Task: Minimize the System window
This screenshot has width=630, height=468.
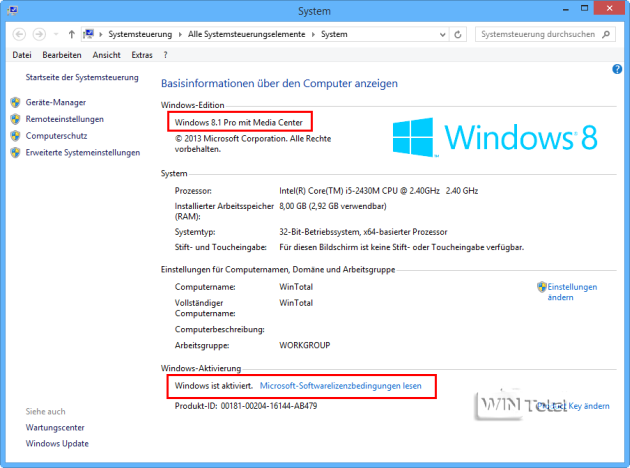Action: [566, 9]
